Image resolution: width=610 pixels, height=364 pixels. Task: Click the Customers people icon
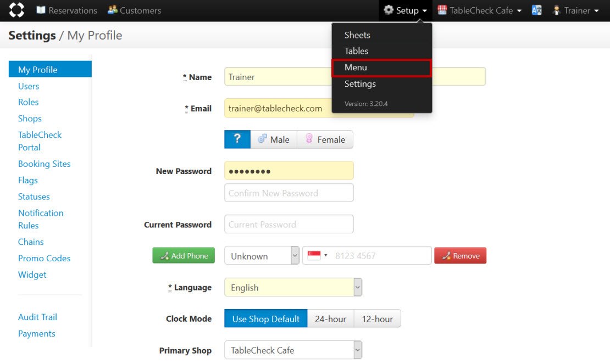pos(113,10)
